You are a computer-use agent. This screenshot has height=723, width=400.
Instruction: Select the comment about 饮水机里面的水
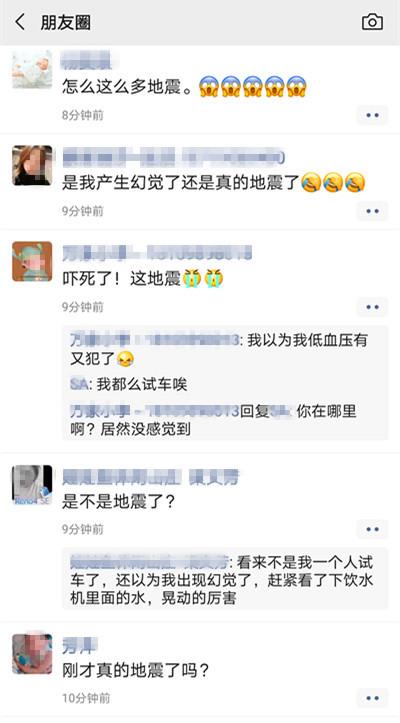click(222, 580)
